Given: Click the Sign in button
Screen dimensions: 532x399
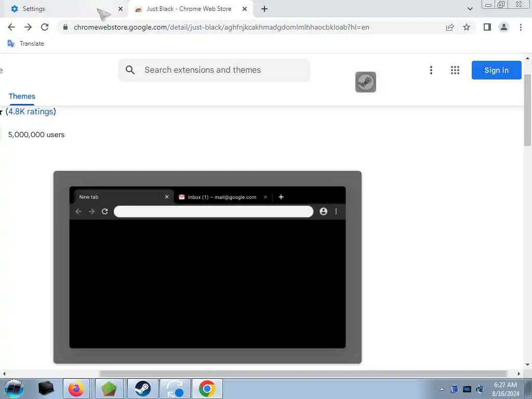Looking at the screenshot, I should click(x=496, y=70).
